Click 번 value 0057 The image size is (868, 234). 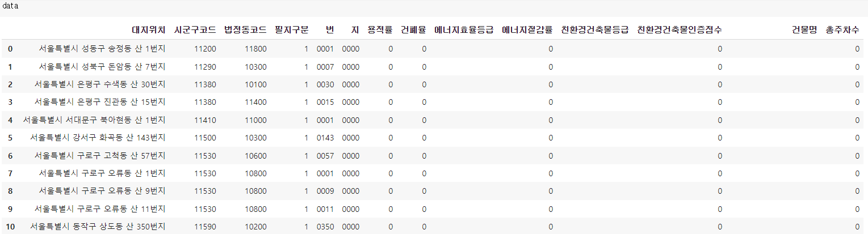click(x=325, y=155)
